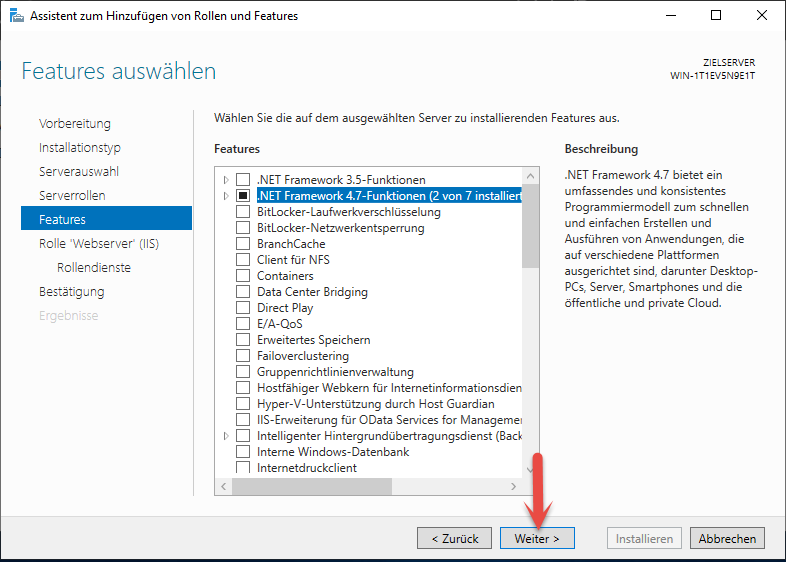
Task: Enable Client für NFS feature
Action: click(x=243, y=260)
